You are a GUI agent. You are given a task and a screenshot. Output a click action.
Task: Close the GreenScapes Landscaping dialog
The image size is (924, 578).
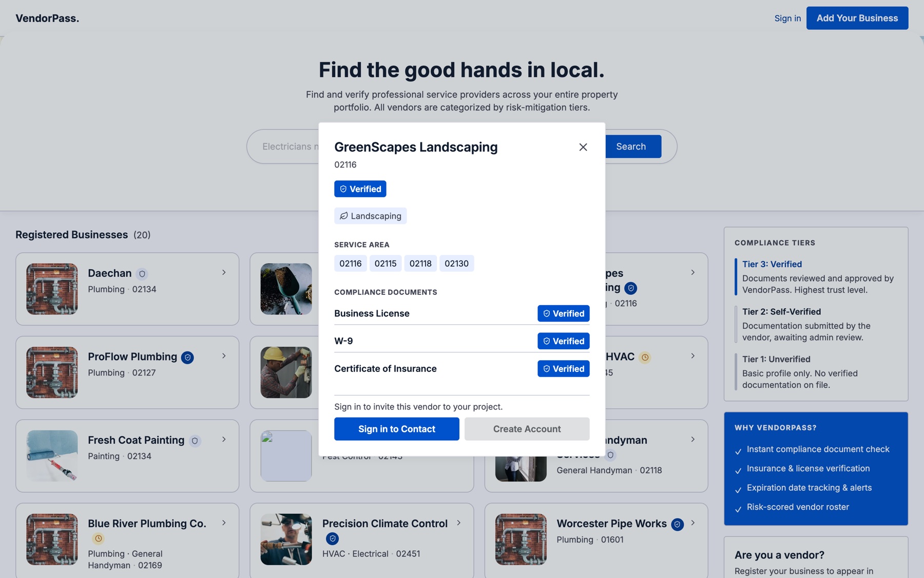pos(583,147)
